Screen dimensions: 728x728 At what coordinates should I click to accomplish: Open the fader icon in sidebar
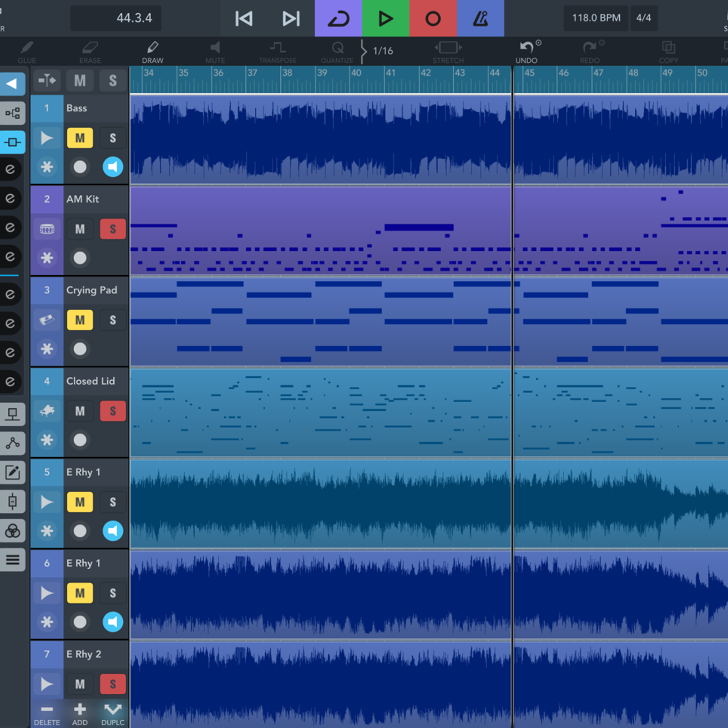(x=12, y=501)
